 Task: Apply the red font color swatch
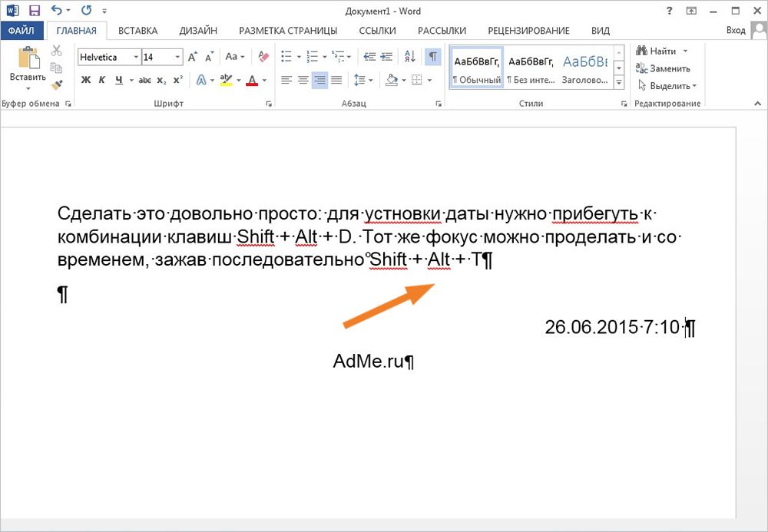point(251,80)
